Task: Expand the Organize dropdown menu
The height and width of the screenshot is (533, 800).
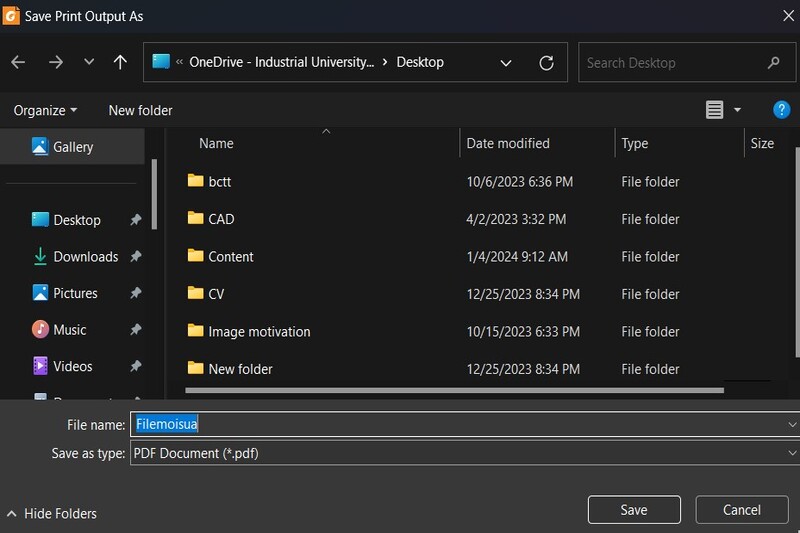Action: coord(46,110)
